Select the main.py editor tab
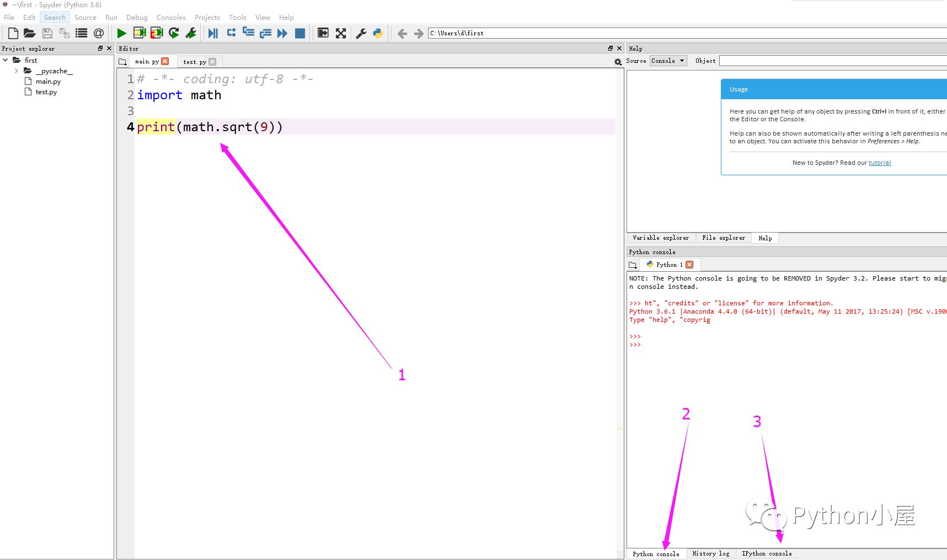 tap(147, 61)
